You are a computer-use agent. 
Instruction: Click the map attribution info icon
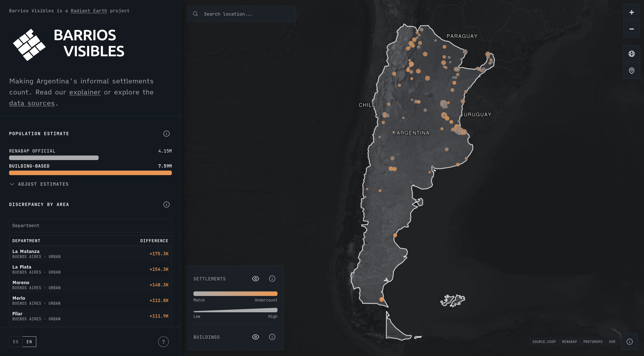(x=630, y=342)
